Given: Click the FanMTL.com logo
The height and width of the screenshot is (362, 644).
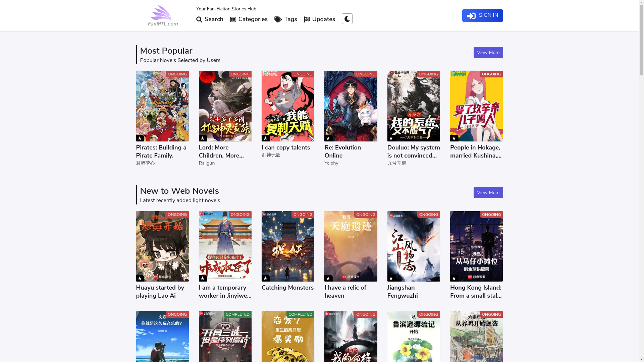Looking at the screenshot, I should (x=163, y=15).
